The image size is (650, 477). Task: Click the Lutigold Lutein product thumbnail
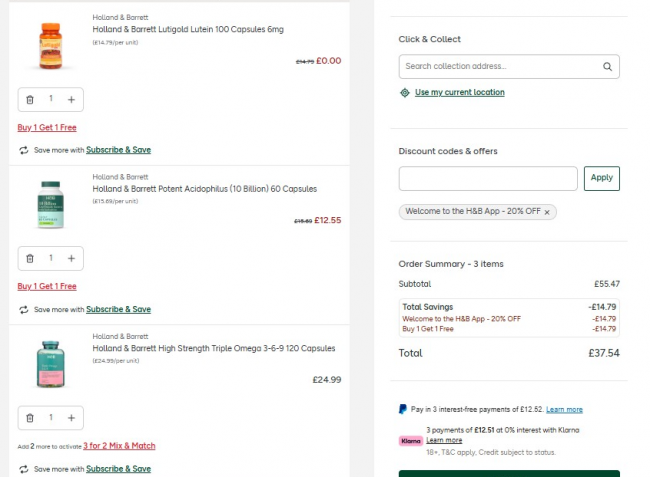point(50,48)
